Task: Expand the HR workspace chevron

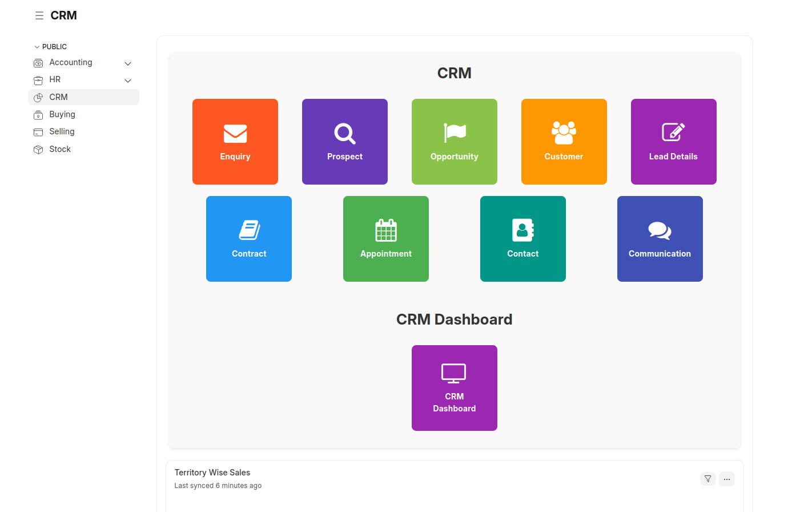Action: [x=127, y=80]
